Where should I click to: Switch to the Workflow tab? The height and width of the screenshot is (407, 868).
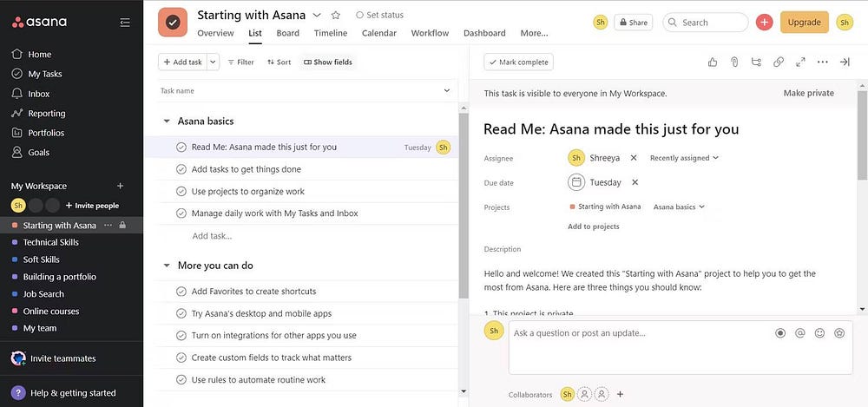[x=431, y=33]
